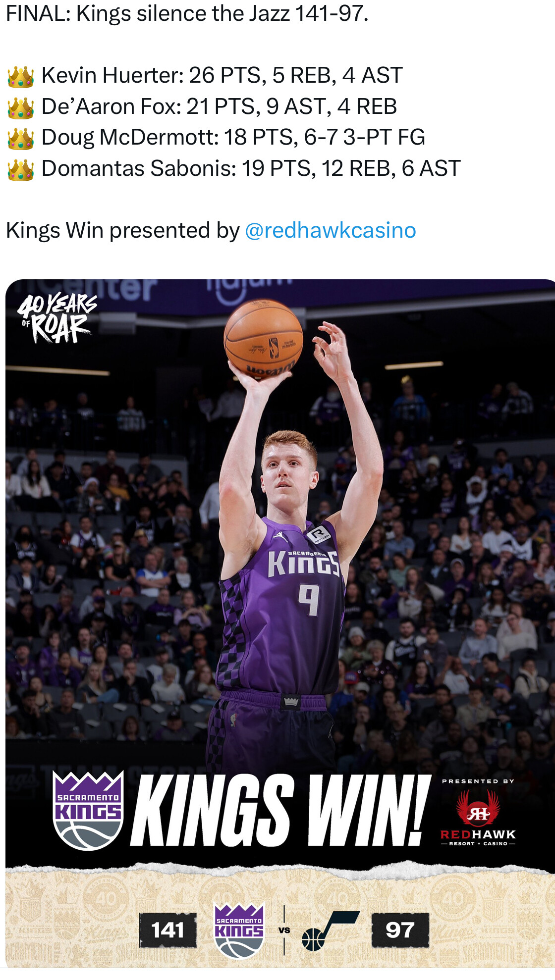This screenshot has width=555, height=980.
Task: Tap the 40 Years of Roar logo
Action: point(57,318)
